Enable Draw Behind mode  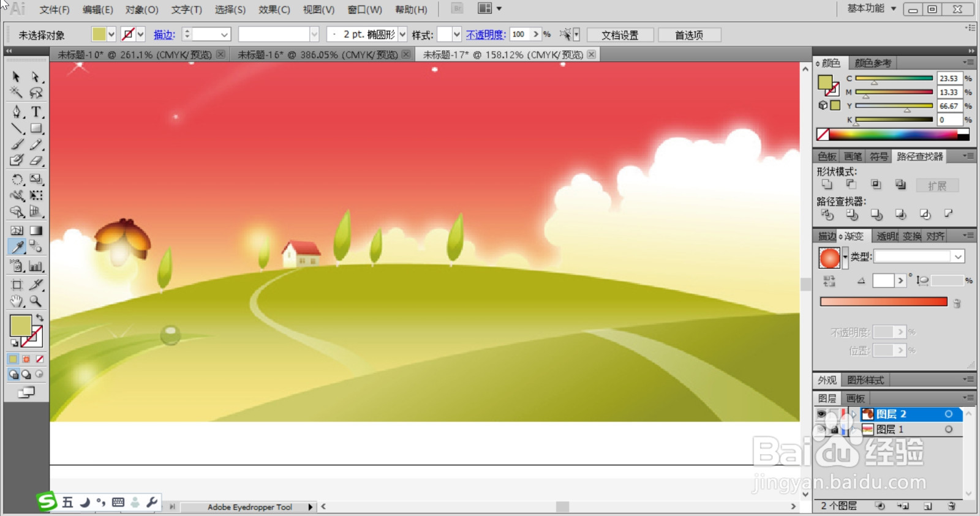(x=26, y=374)
